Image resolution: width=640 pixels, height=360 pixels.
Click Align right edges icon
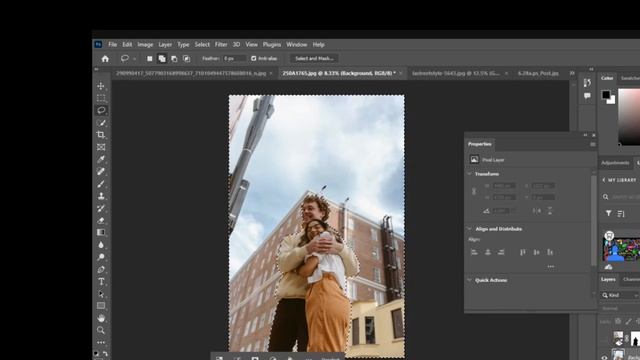pyautogui.click(x=501, y=252)
